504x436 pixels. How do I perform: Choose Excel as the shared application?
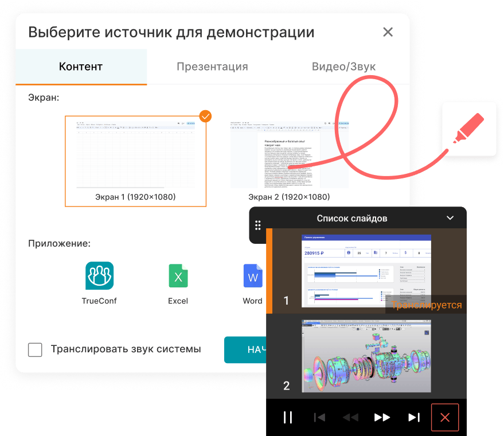[178, 276]
